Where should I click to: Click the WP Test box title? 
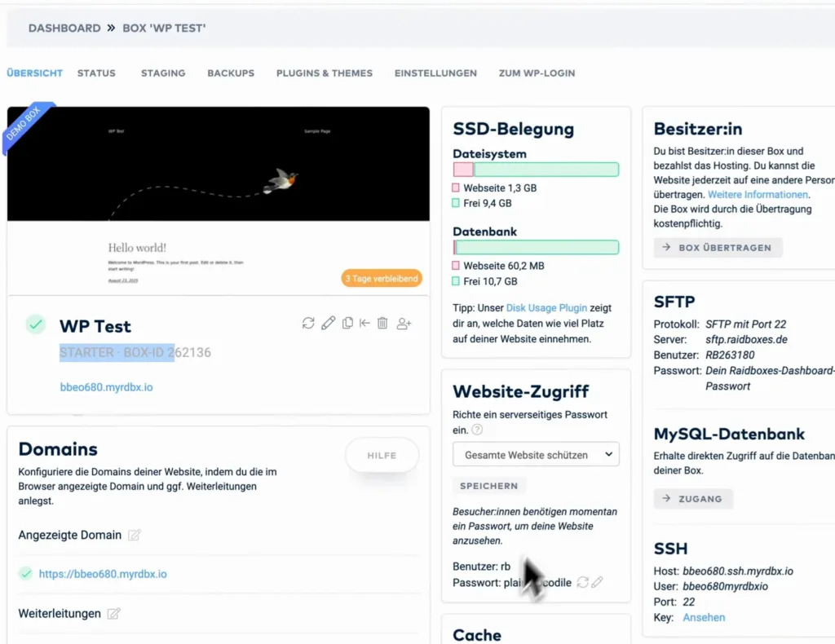95,326
